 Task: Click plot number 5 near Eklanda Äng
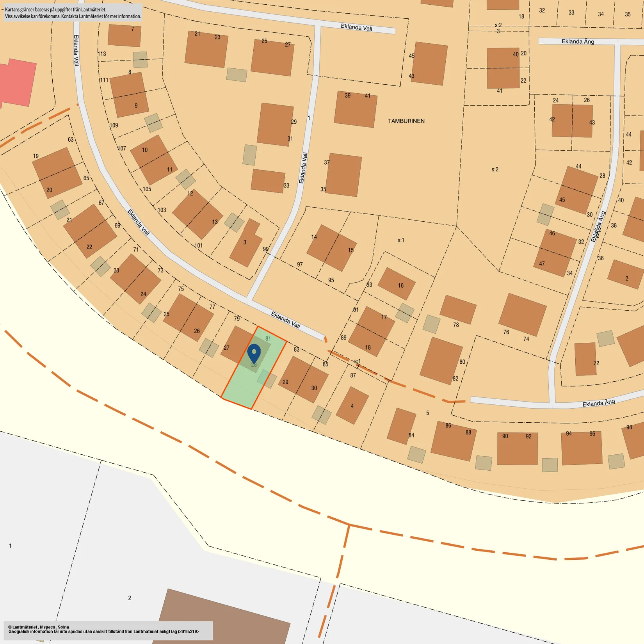click(x=427, y=413)
